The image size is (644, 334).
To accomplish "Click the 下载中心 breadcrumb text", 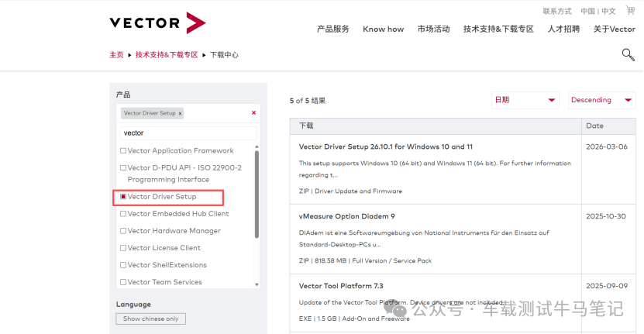I will [224, 55].
